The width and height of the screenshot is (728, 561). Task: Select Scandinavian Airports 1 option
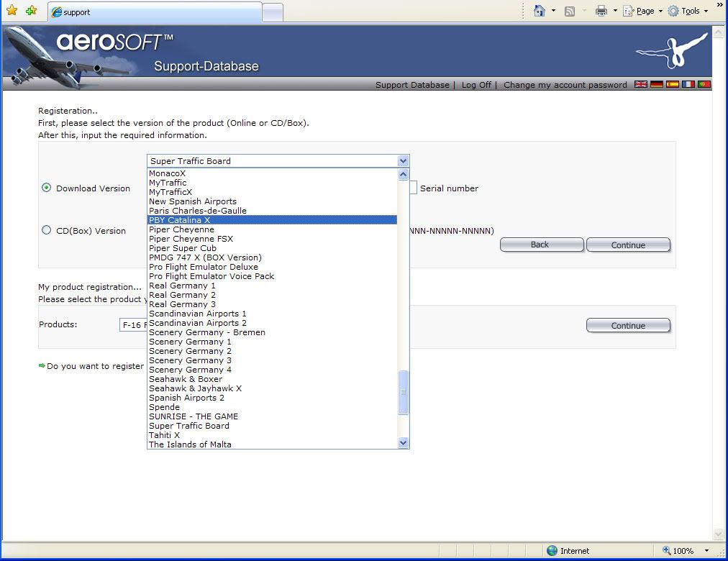pyautogui.click(x=272, y=314)
